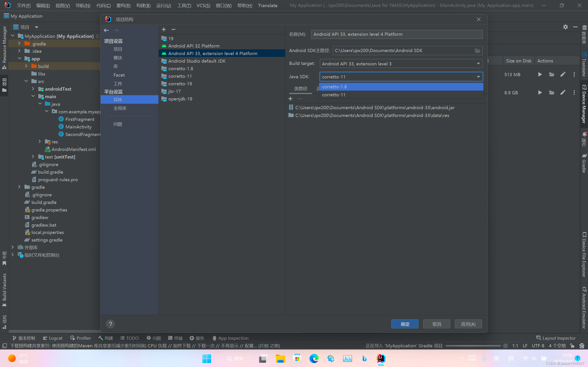
Task: Add a classpath entry with plus icon
Action: click(x=290, y=99)
